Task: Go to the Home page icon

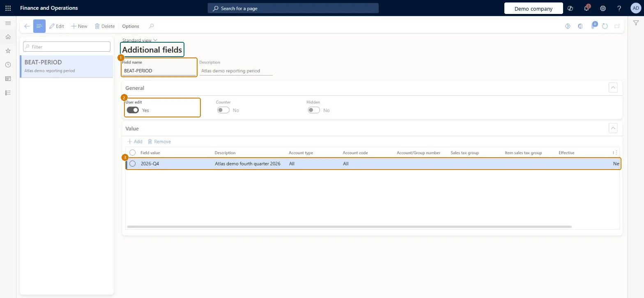Action: click(8, 37)
